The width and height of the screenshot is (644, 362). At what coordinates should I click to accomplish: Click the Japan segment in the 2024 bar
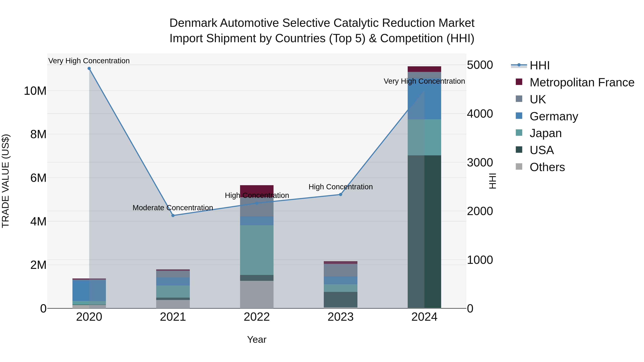coord(424,137)
